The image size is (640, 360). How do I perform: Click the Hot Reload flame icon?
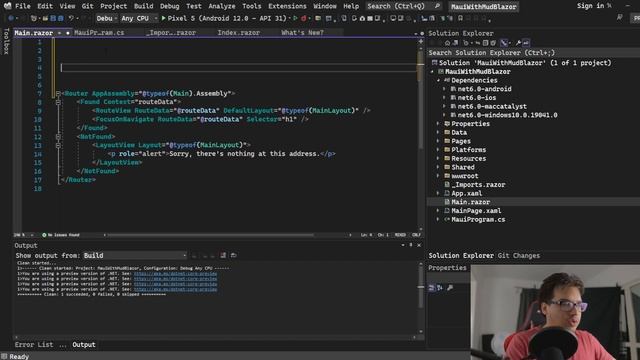(x=303, y=18)
